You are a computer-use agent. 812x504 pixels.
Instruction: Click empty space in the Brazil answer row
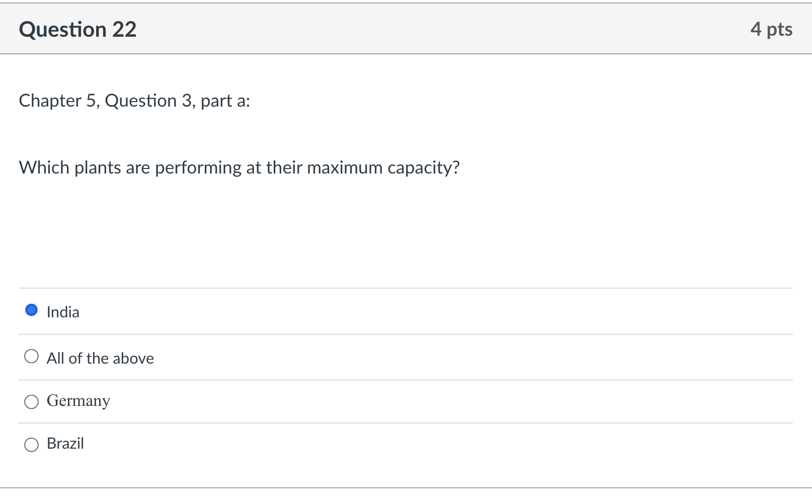(402, 444)
